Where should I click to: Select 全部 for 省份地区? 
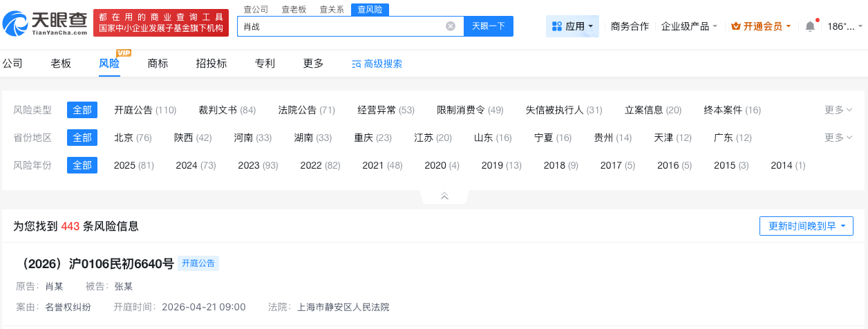coord(82,138)
